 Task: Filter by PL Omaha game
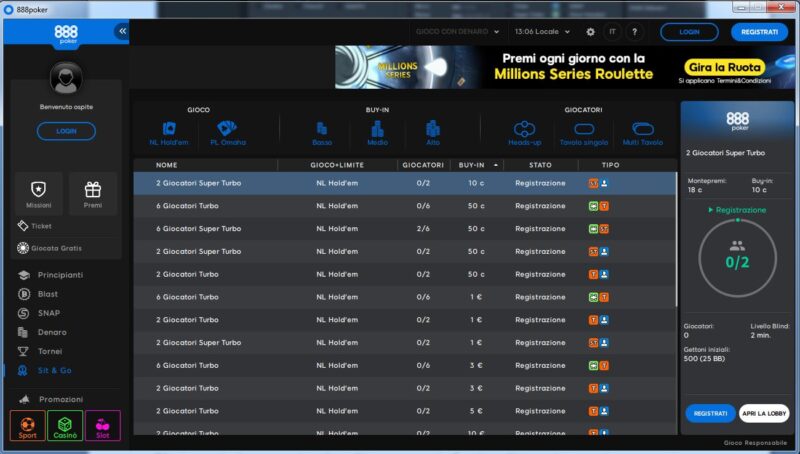(228, 133)
